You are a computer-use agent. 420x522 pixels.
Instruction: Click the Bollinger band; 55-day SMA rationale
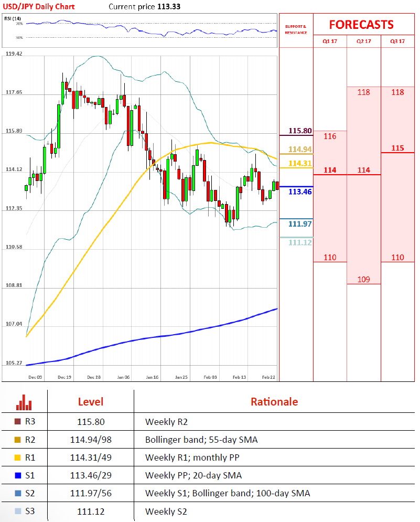click(x=201, y=440)
